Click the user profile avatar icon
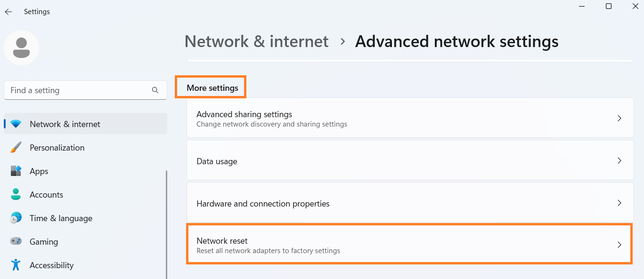 [21, 48]
